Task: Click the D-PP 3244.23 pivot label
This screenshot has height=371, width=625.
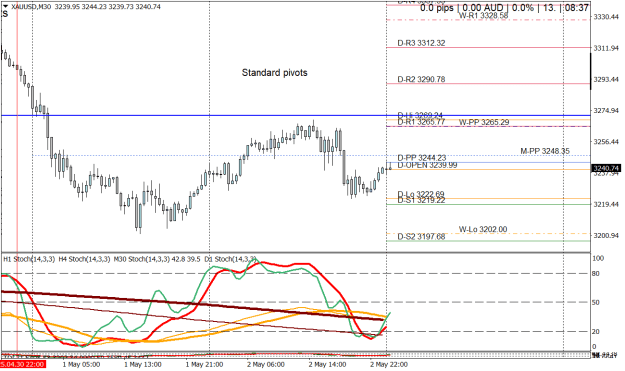Action: [422, 158]
